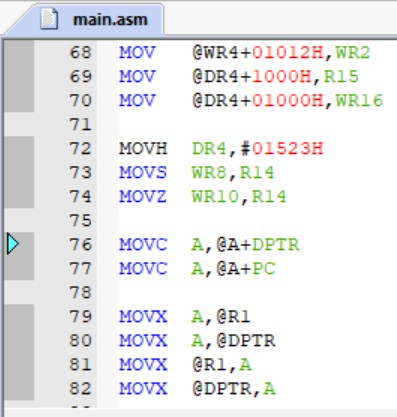Set breakpoint in margin beside line 80

[x=19, y=341]
